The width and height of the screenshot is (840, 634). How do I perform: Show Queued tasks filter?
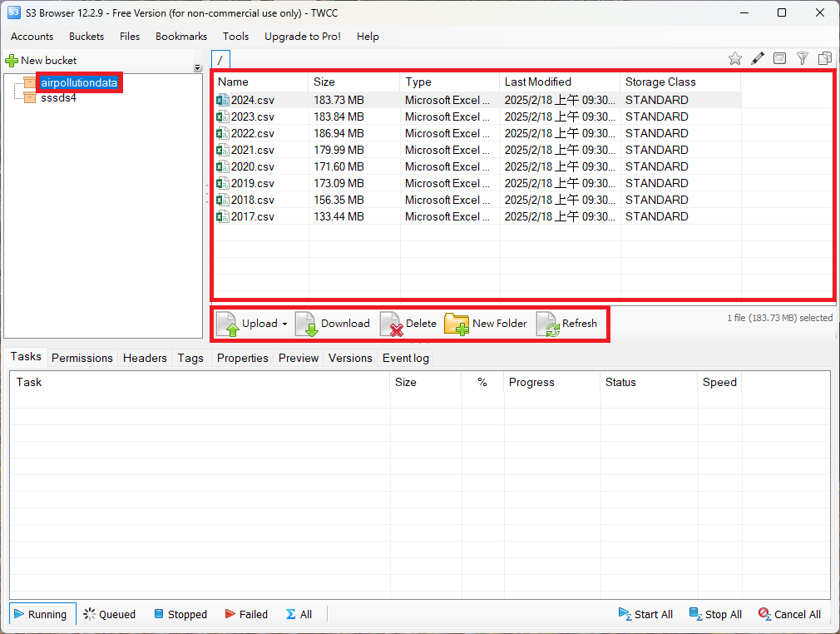click(110, 614)
